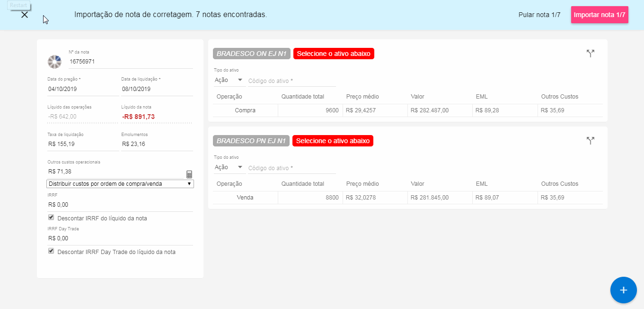Viewport: 644px width, 309px height.
Task: Click the Restart button
Action: [x=19, y=6]
